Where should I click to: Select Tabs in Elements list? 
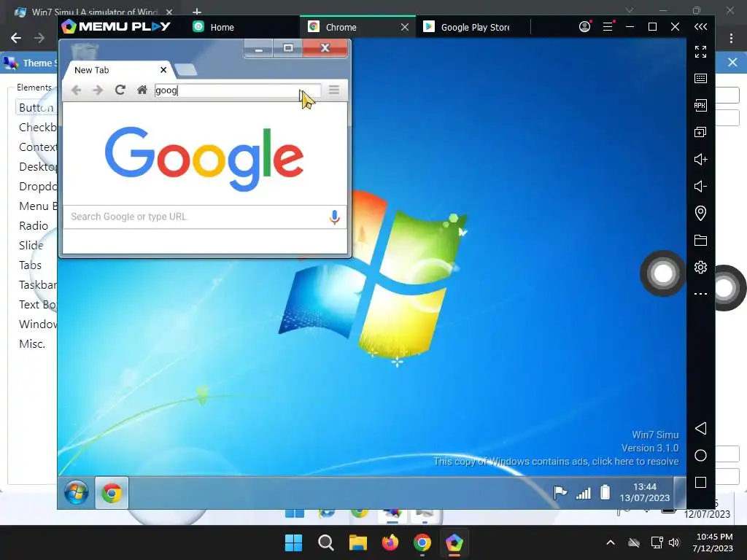tap(30, 265)
